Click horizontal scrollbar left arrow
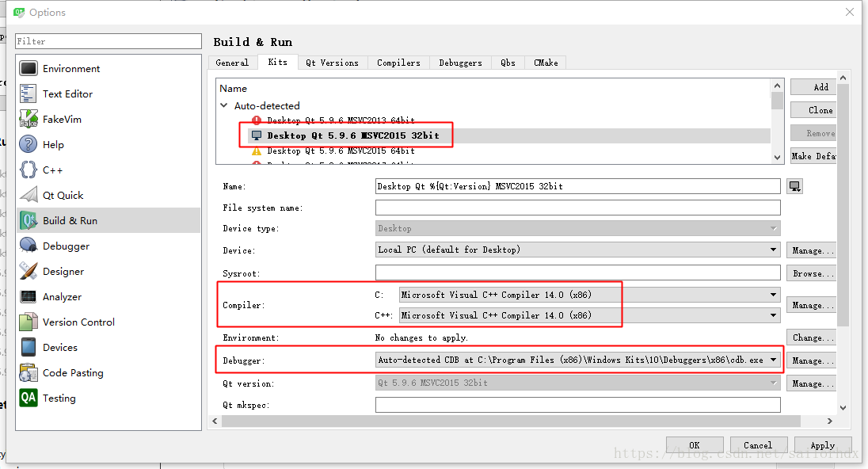868x469 pixels. click(x=215, y=421)
